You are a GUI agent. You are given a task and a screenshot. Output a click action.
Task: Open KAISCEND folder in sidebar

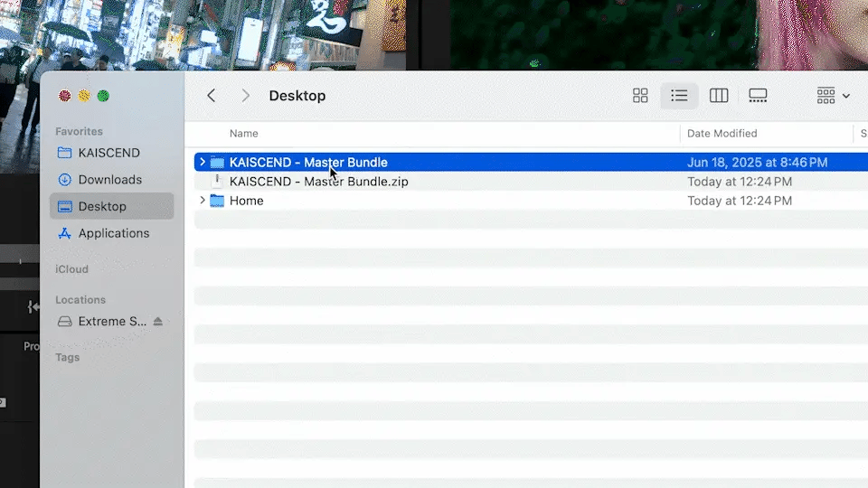pos(108,153)
